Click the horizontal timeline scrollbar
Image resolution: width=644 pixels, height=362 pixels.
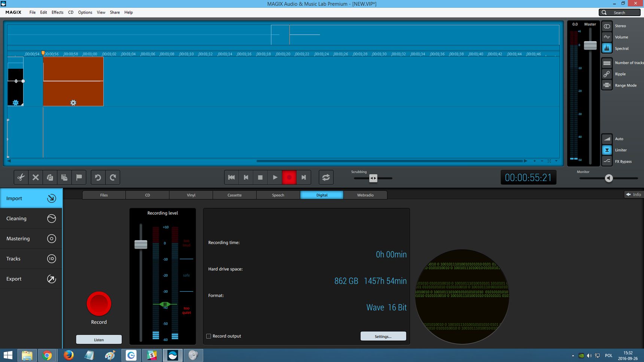(x=389, y=161)
